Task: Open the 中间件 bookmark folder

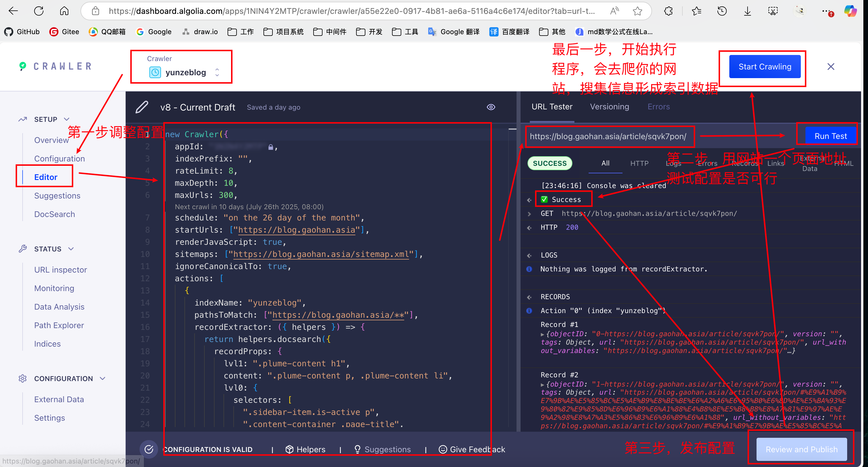Action: pyautogui.click(x=329, y=32)
